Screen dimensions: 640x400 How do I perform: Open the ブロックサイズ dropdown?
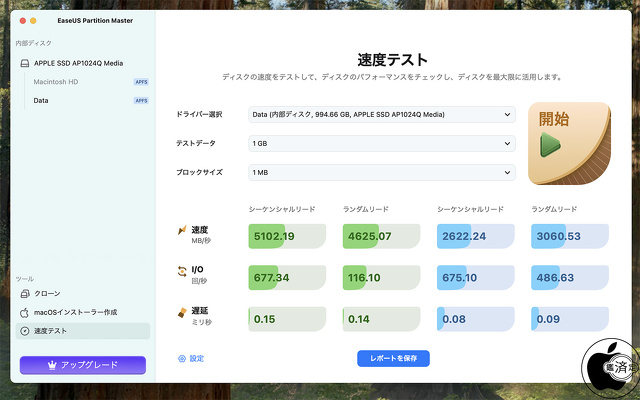pos(382,173)
